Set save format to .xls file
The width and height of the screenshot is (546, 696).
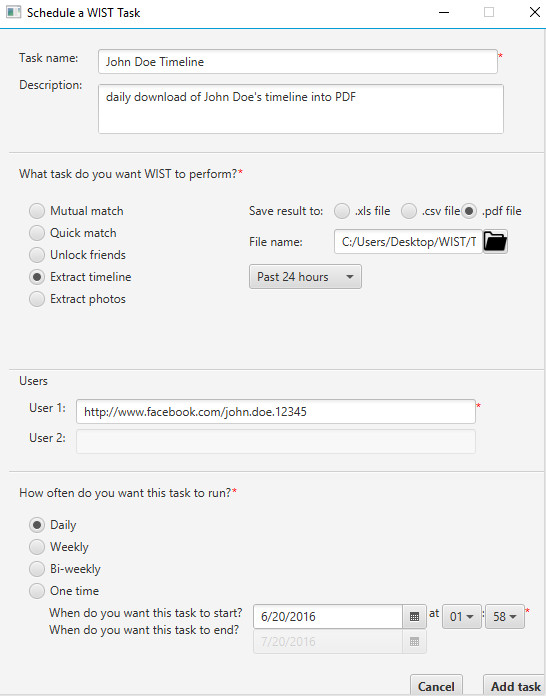point(362,211)
